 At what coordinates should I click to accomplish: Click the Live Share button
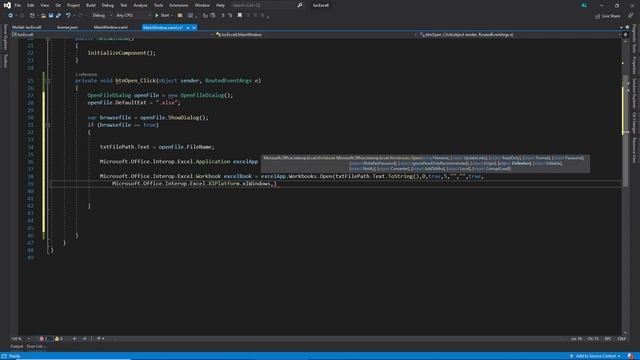608,16
